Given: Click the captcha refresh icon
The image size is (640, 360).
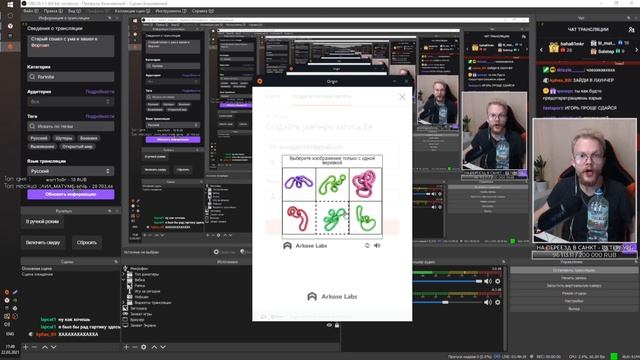Looking at the screenshot, I should point(367,245).
